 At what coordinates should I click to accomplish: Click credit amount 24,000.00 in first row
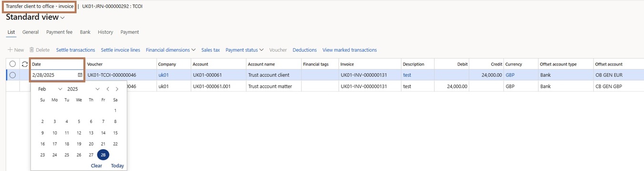(x=492, y=75)
